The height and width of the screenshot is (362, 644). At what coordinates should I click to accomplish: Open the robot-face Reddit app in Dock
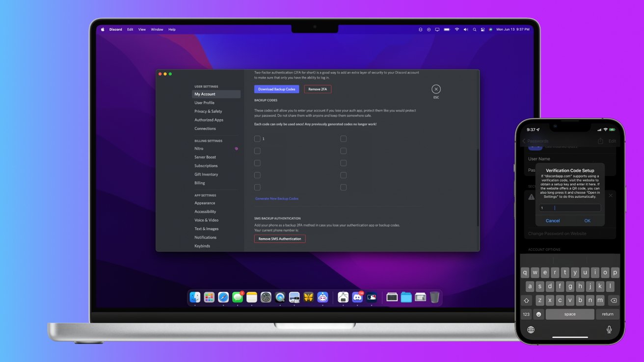pyautogui.click(x=323, y=297)
